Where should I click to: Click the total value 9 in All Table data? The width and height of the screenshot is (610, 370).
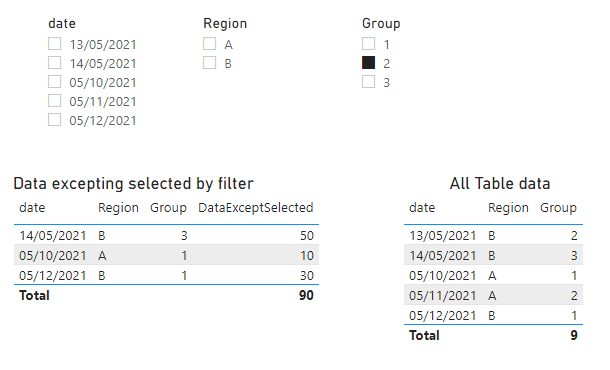(574, 335)
